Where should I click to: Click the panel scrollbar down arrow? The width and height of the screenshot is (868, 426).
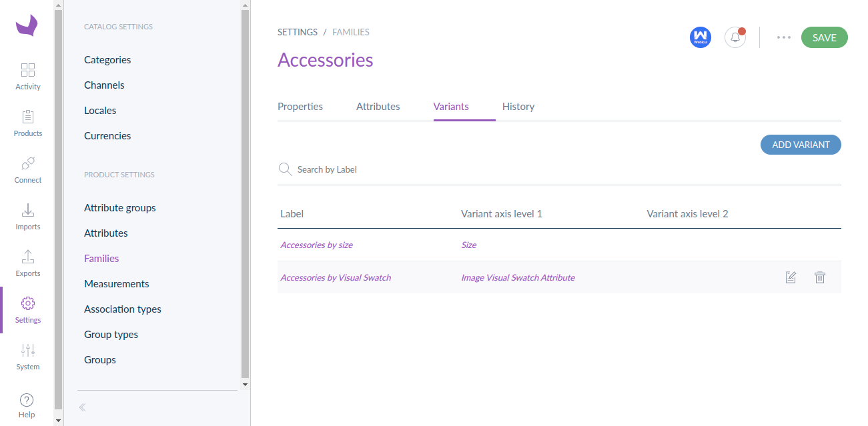pos(245,384)
